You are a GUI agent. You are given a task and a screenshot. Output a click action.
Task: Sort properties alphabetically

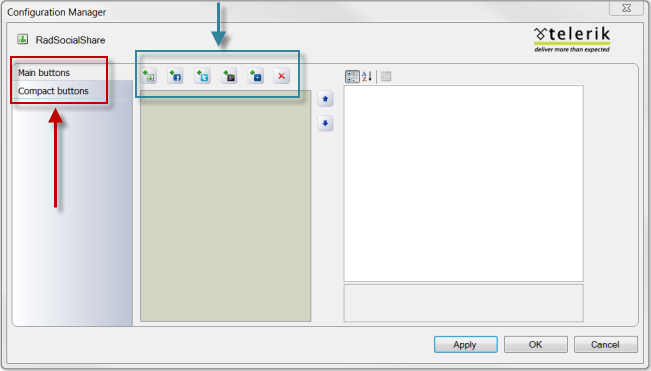coord(367,76)
